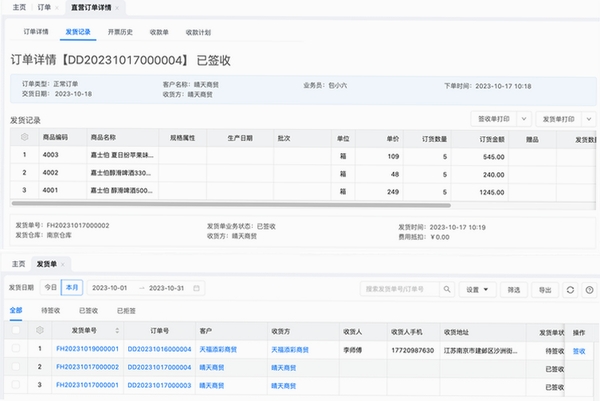Select checkbox for row FH20231019000001
600x401 pixels.
point(16,348)
